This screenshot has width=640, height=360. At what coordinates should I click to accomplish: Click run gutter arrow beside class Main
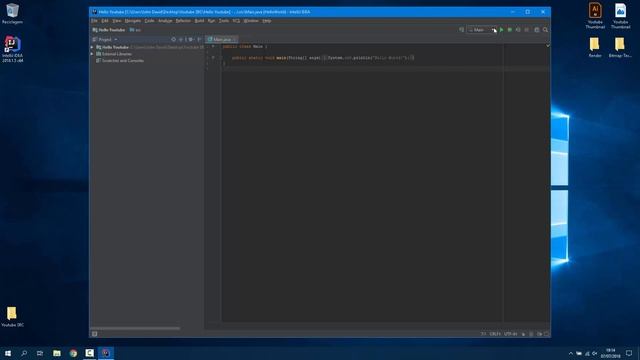(x=213, y=47)
